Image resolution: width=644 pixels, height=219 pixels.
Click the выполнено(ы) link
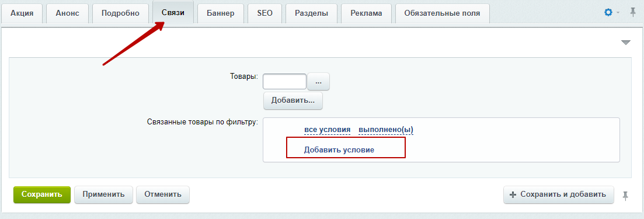[386, 130]
